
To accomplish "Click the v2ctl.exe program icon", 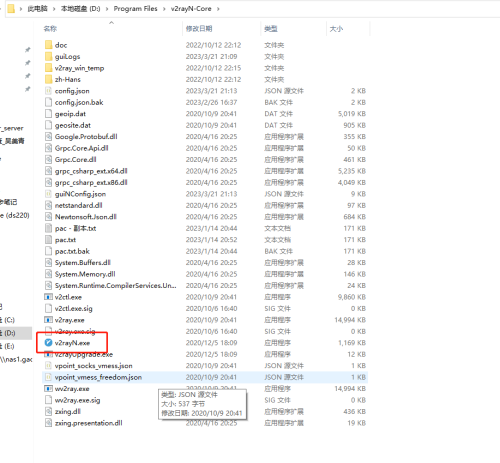I will (49, 297).
